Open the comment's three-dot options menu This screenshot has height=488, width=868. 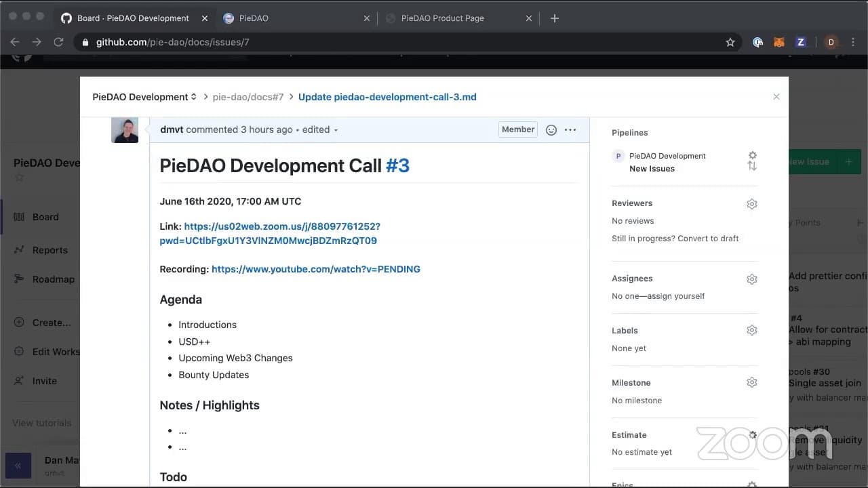click(570, 129)
